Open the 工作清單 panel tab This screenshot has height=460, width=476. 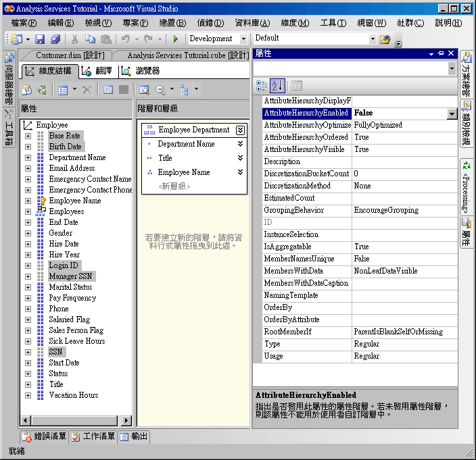pos(93,436)
